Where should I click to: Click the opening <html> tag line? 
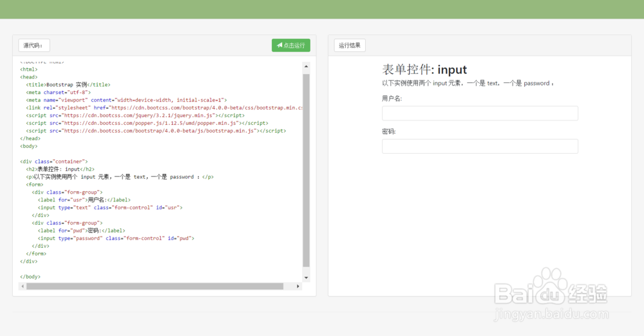tap(29, 70)
